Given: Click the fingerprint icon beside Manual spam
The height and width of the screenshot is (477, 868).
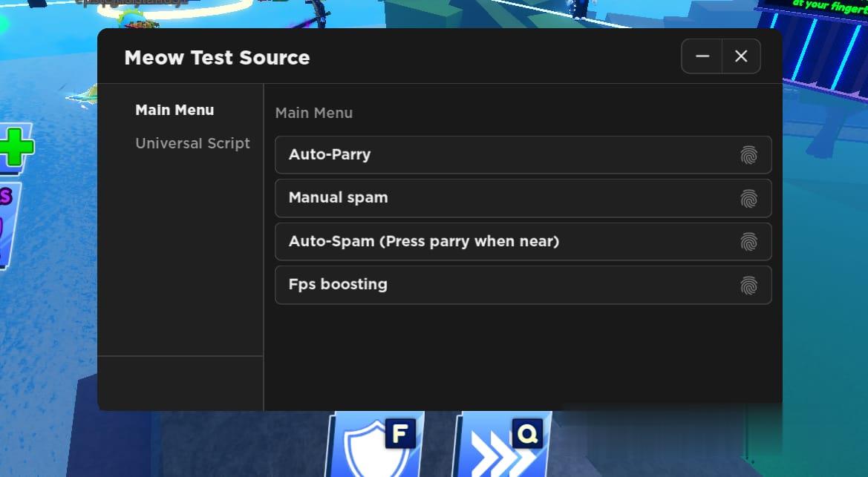Looking at the screenshot, I should [x=748, y=198].
